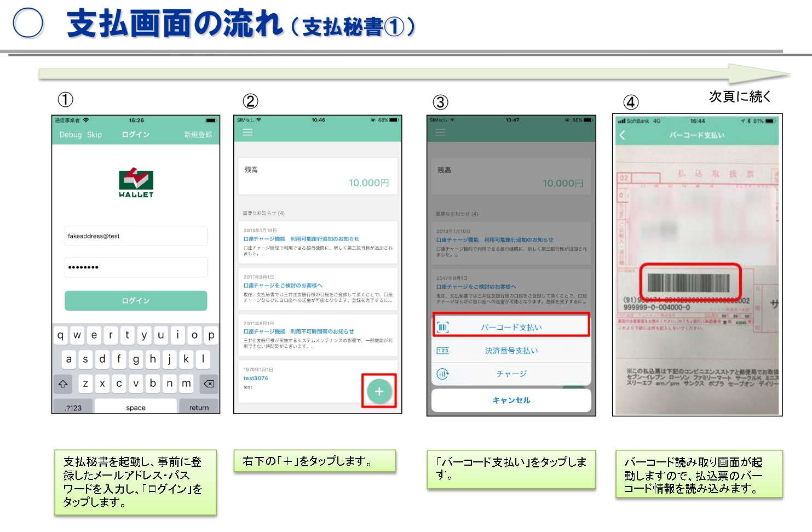Click the password input field
This screenshot has height=532, width=812.
[136, 267]
